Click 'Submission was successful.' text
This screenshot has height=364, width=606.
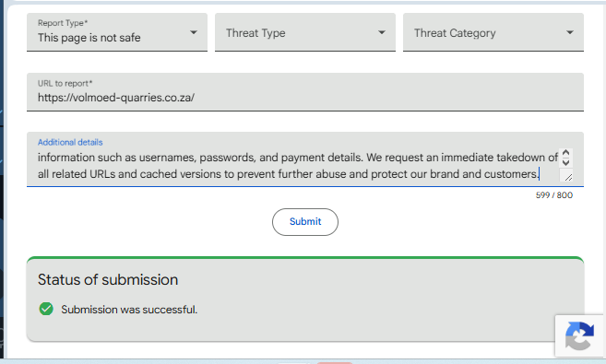(x=129, y=310)
